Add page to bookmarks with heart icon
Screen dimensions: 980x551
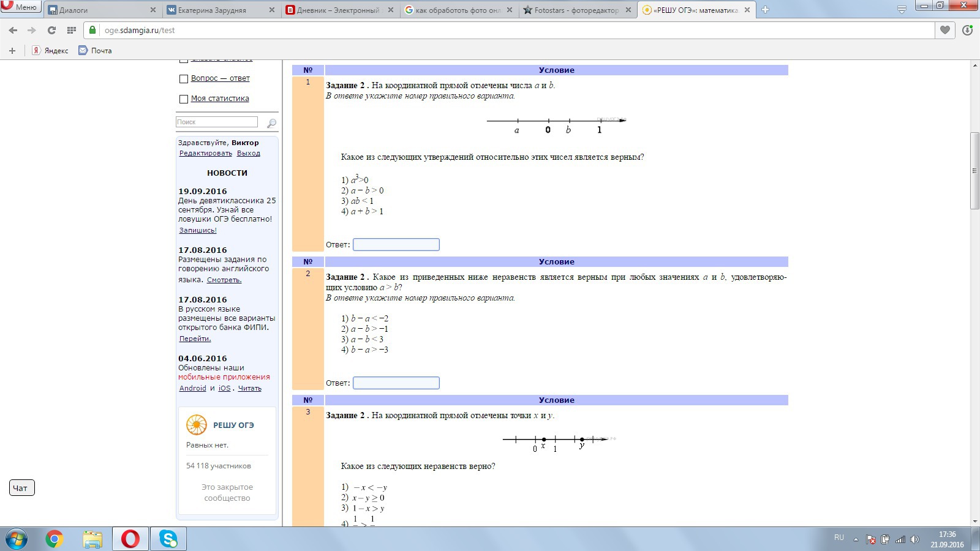click(945, 30)
